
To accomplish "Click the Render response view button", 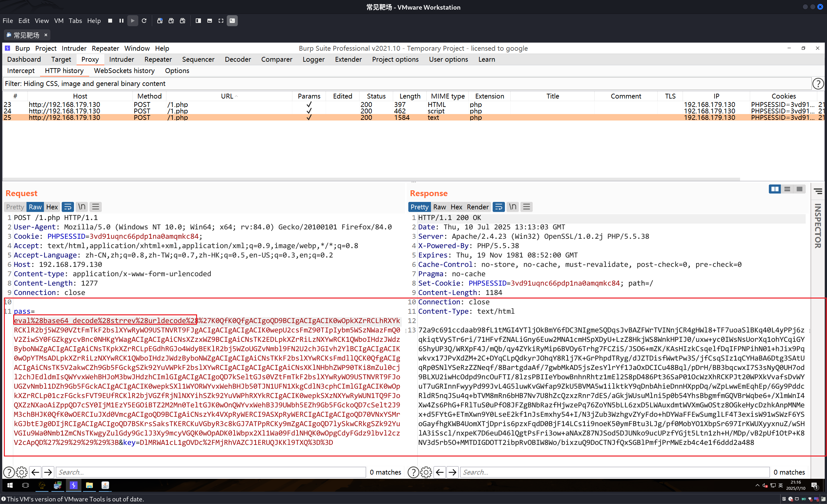I will pyautogui.click(x=477, y=207).
